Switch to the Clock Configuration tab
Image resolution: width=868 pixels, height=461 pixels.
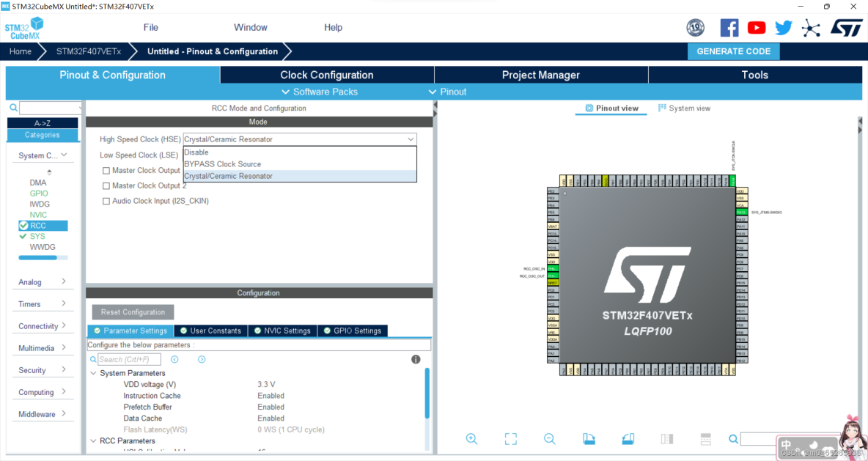tap(327, 74)
